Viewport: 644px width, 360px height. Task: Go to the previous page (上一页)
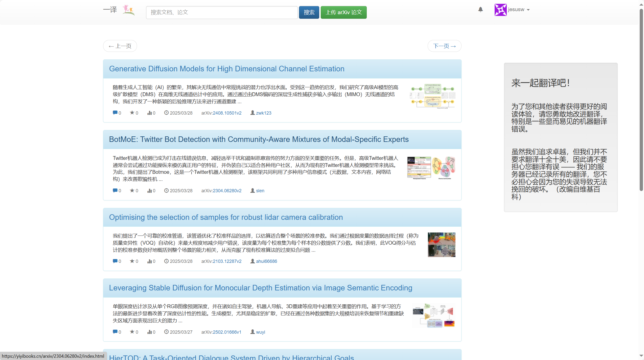click(x=120, y=46)
